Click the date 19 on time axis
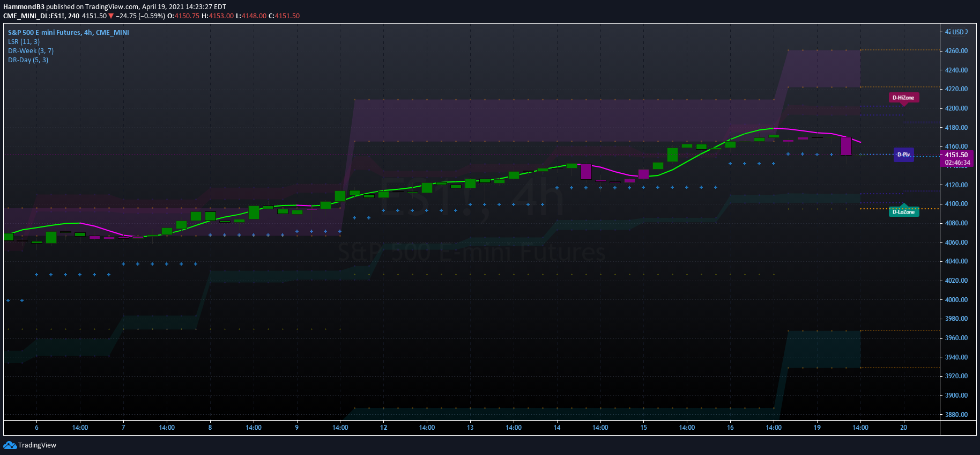The image size is (980, 455). coord(817,428)
